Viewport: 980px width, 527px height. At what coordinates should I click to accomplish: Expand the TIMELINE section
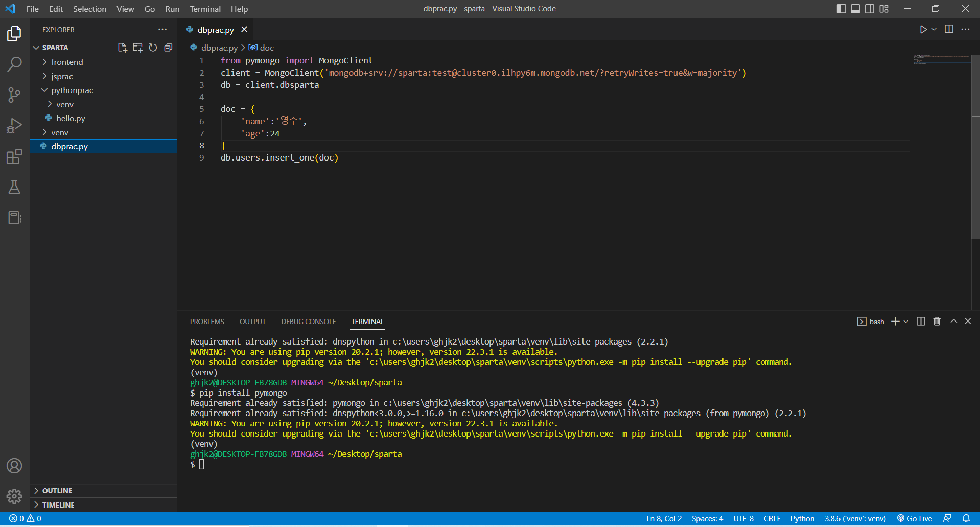[104, 505]
